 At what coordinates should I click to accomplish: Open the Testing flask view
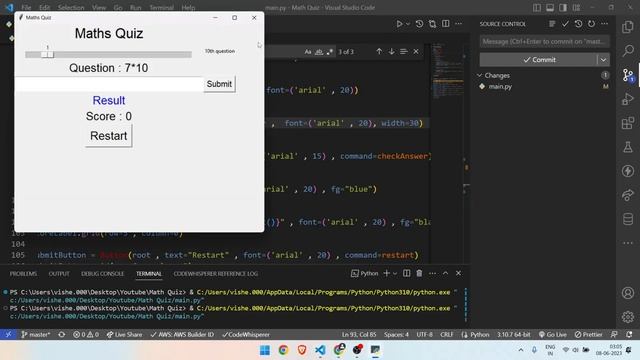628,147
